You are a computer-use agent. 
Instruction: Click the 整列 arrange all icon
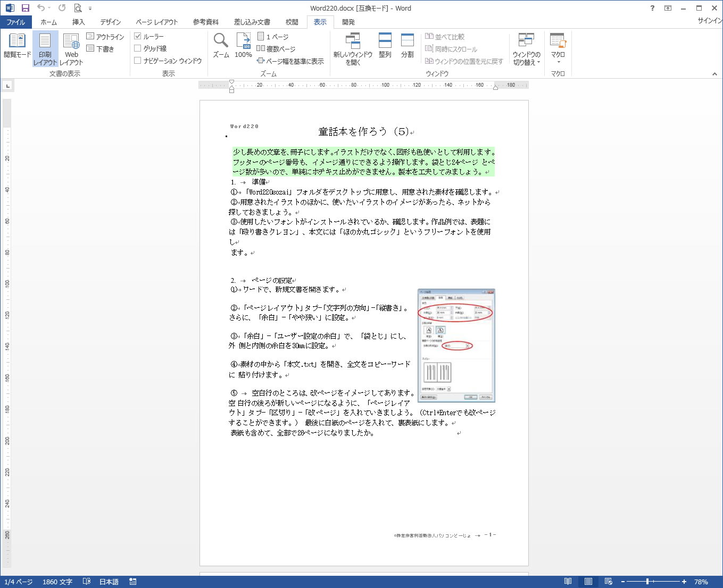tap(385, 46)
